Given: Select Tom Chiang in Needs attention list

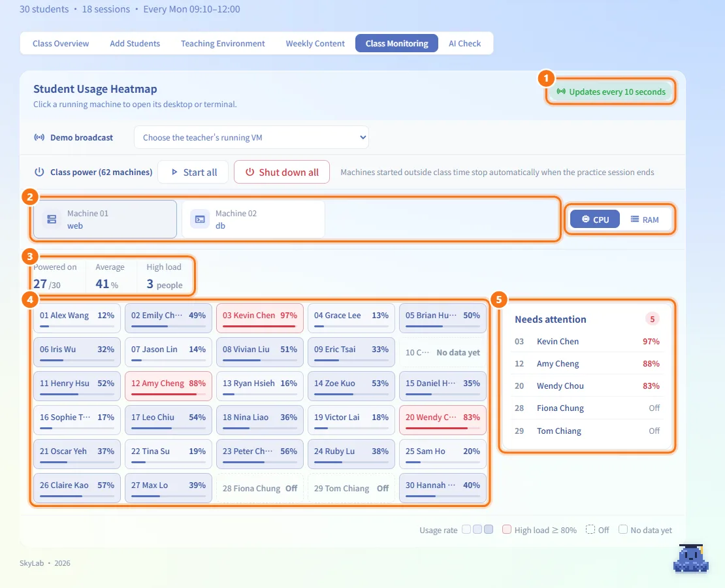Looking at the screenshot, I should pyautogui.click(x=587, y=431).
